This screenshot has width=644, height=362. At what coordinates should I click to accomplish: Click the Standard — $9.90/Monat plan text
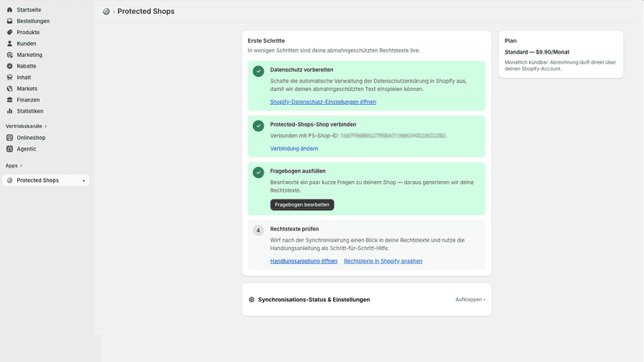click(x=537, y=52)
